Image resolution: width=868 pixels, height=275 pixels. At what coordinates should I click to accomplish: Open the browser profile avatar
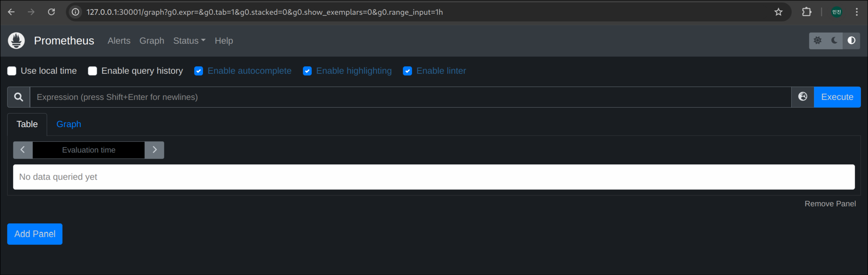[837, 12]
